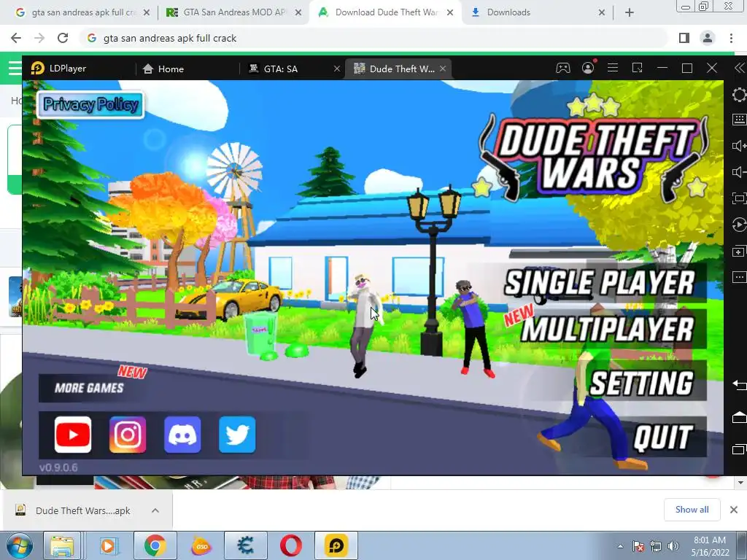Click LDPlayer mini-window mode icon
This screenshot has width=747, height=560.
tap(638, 68)
